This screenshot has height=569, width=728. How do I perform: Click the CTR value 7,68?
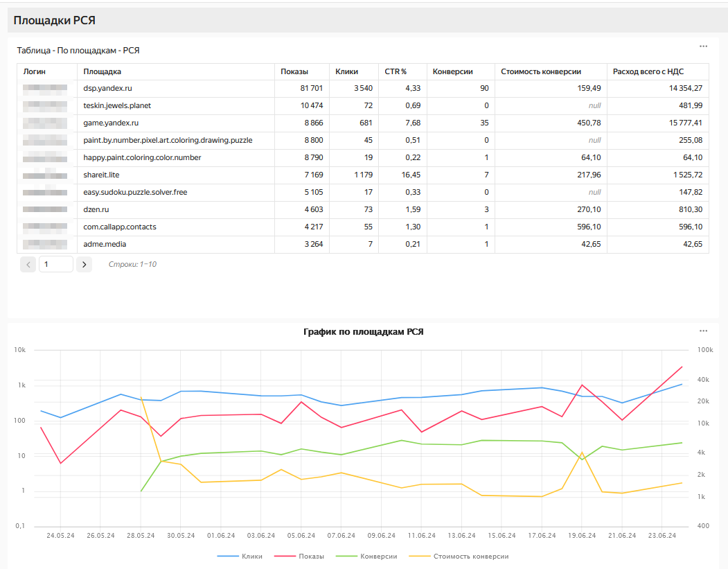coord(413,123)
